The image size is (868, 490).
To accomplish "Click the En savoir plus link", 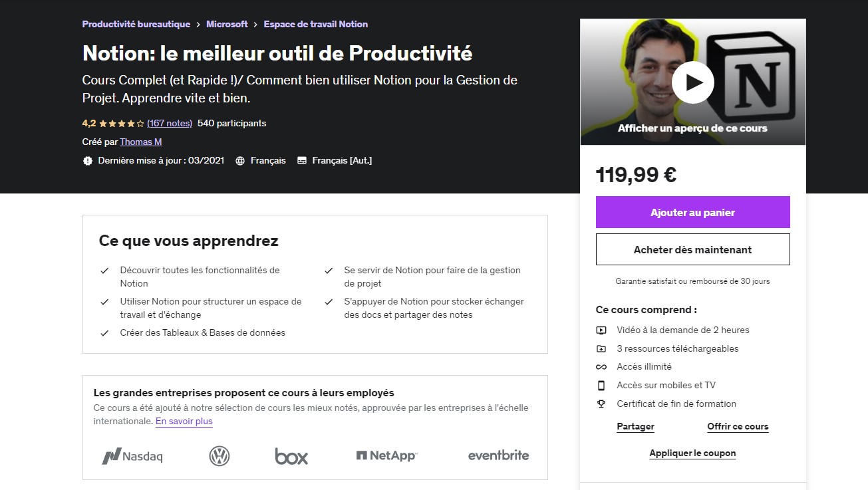I will [x=184, y=421].
